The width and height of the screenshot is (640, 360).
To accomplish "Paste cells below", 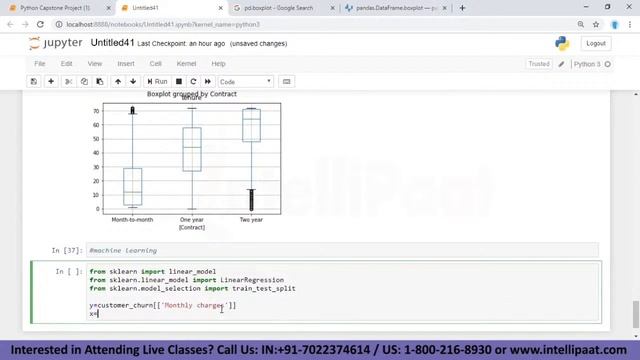I will 100,82.
